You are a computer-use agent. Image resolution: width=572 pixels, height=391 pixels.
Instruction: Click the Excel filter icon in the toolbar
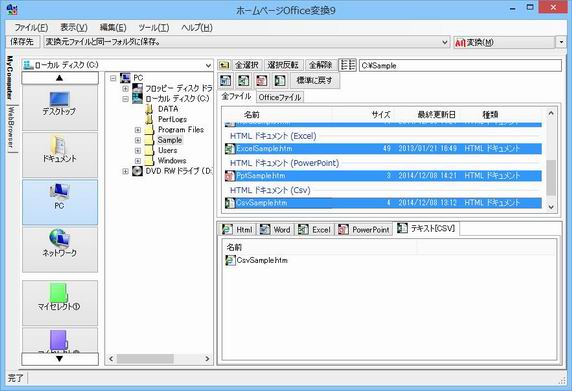point(243,80)
